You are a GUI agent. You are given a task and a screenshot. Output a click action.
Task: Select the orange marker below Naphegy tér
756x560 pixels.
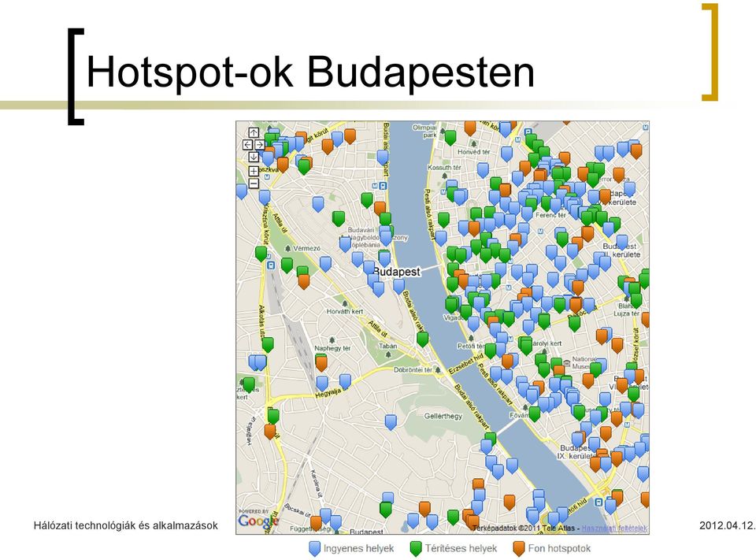(x=321, y=364)
